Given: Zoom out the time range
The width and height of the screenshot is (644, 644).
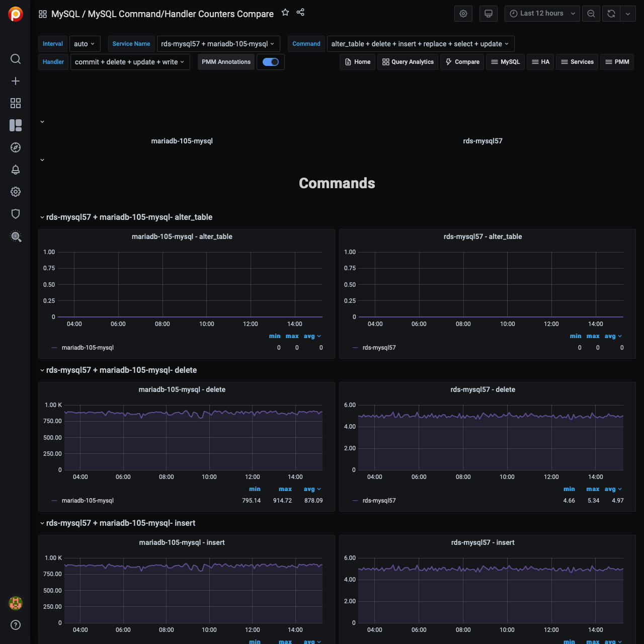Looking at the screenshot, I should coord(591,14).
